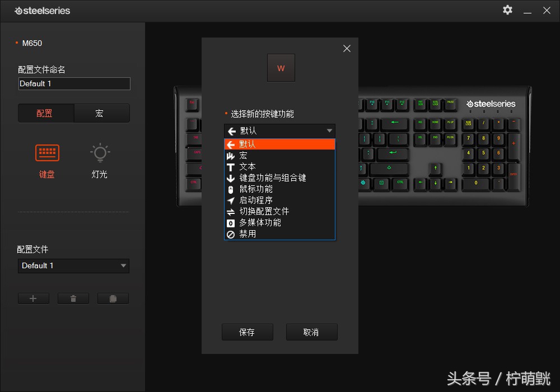Choose 键盘功能与组合键 option

(x=279, y=178)
